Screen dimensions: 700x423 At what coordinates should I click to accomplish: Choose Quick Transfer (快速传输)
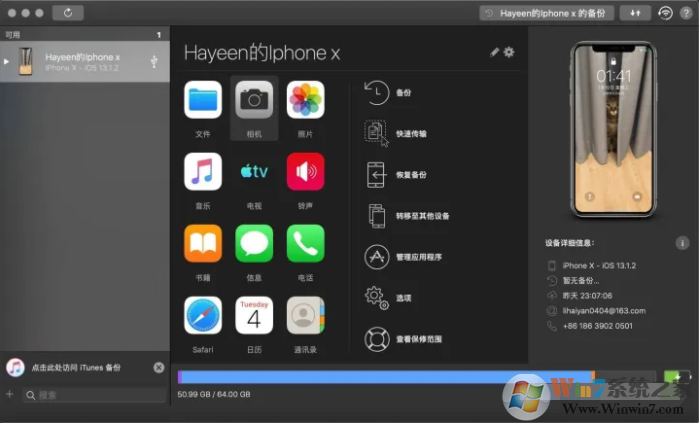(396, 133)
